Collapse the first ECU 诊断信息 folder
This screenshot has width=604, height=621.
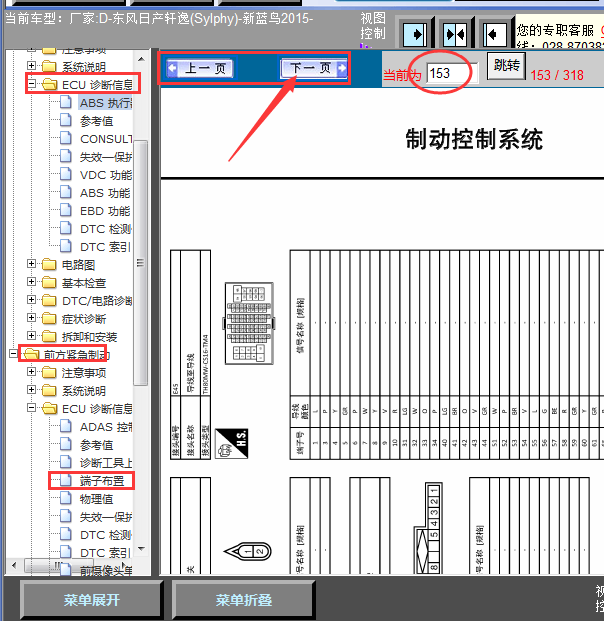[x=31, y=84]
